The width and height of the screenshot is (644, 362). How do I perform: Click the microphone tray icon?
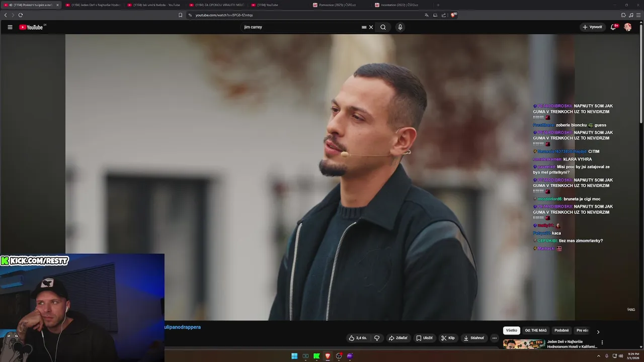pos(606,356)
